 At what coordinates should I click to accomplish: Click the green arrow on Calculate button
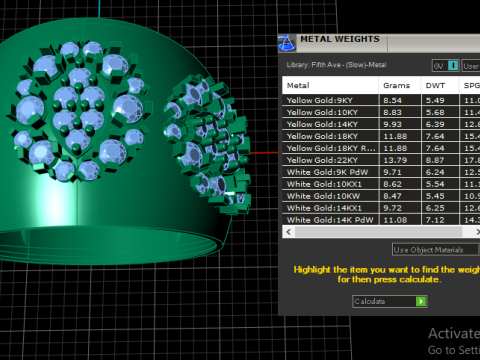(421, 301)
